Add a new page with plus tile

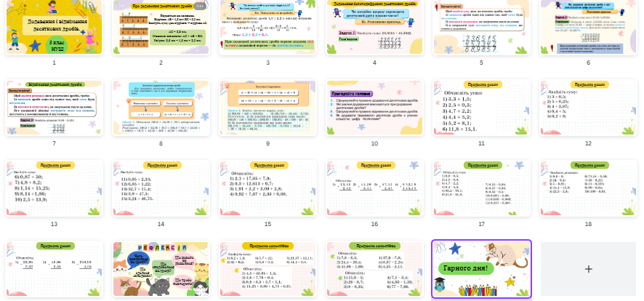click(588, 269)
